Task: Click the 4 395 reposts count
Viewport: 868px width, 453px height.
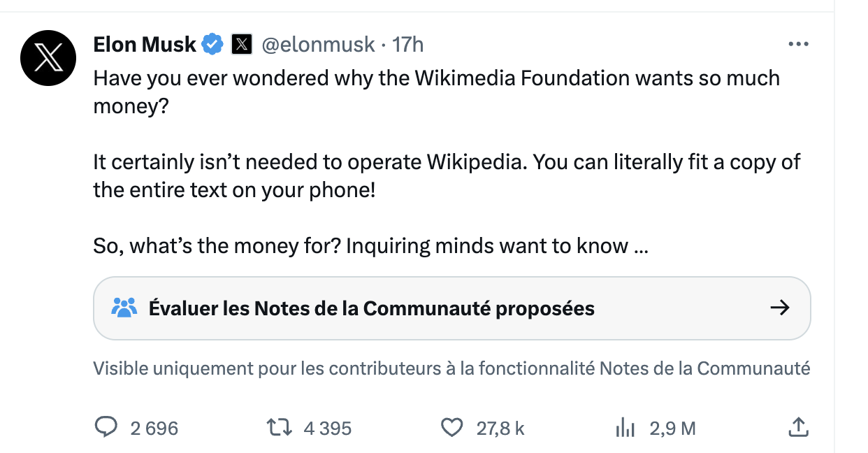Action: tap(327, 428)
